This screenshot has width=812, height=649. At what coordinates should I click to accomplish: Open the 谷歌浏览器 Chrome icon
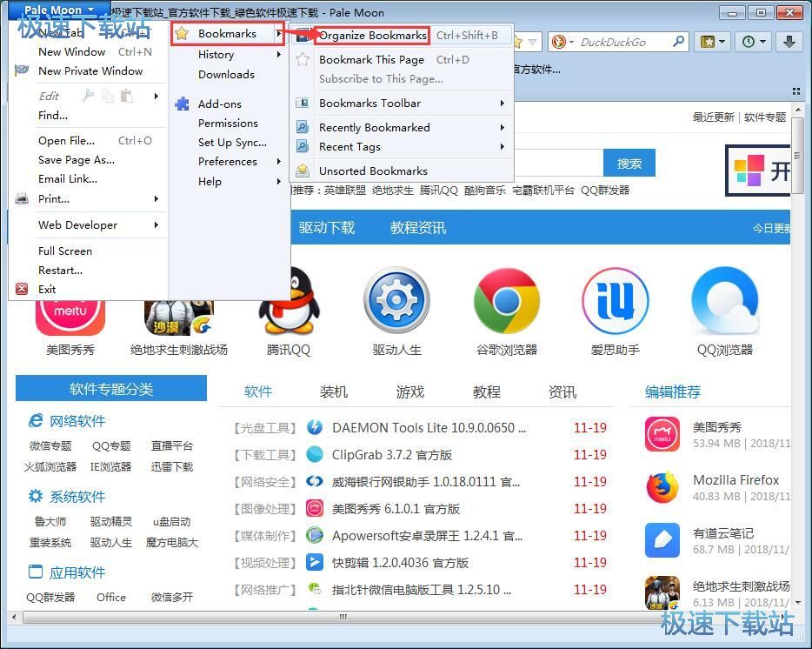click(x=507, y=301)
